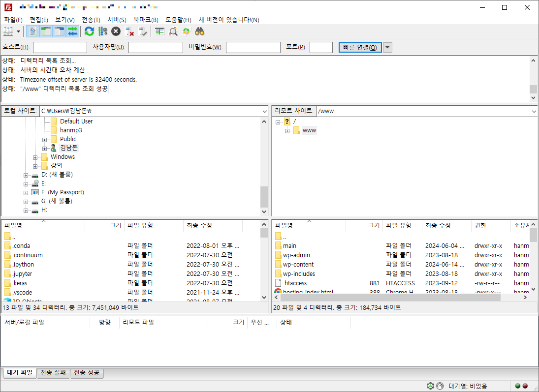The height and width of the screenshot is (392, 539).
Task: Open the file search using the binoculars icon
Action: pos(199,31)
